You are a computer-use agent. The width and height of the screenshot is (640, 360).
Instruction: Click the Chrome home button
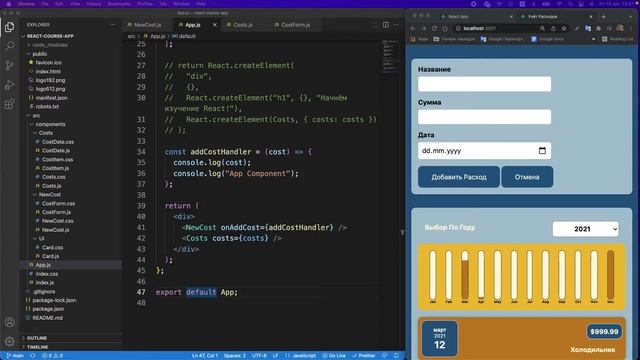tap(445, 29)
